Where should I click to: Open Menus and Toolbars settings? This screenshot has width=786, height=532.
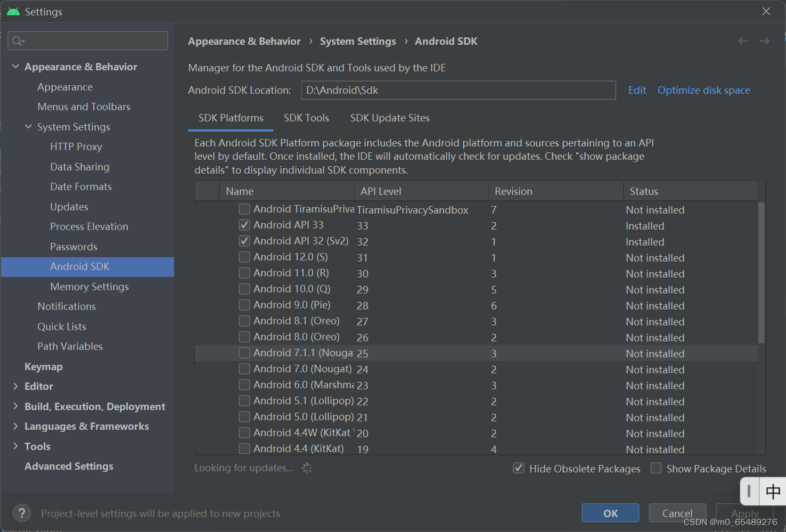(x=84, y=107)
